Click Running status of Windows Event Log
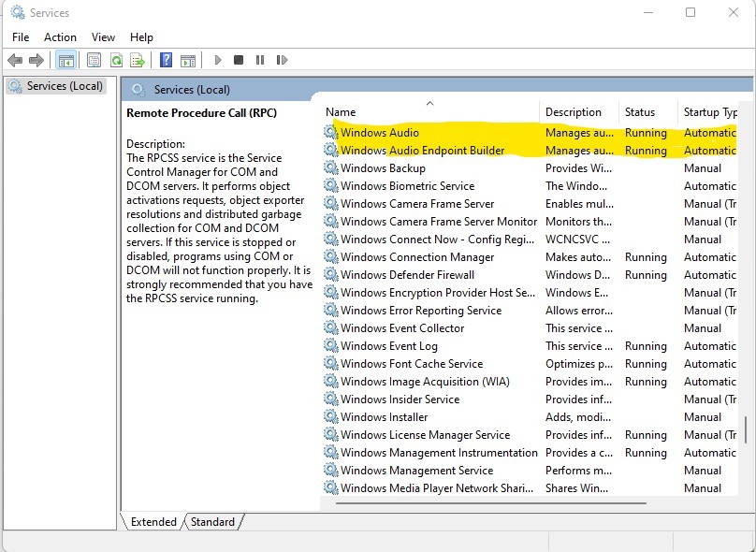The height and width of the screenshot is (552, 756). pos(646,346)
